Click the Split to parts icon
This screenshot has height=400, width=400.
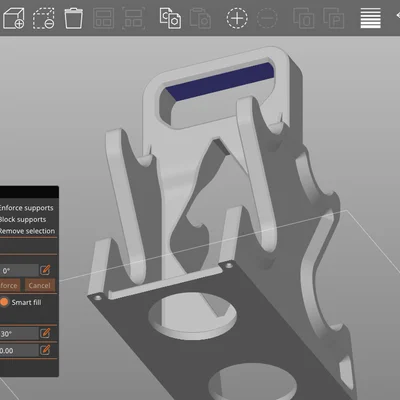pyautogui.click(x=334, y=18)
